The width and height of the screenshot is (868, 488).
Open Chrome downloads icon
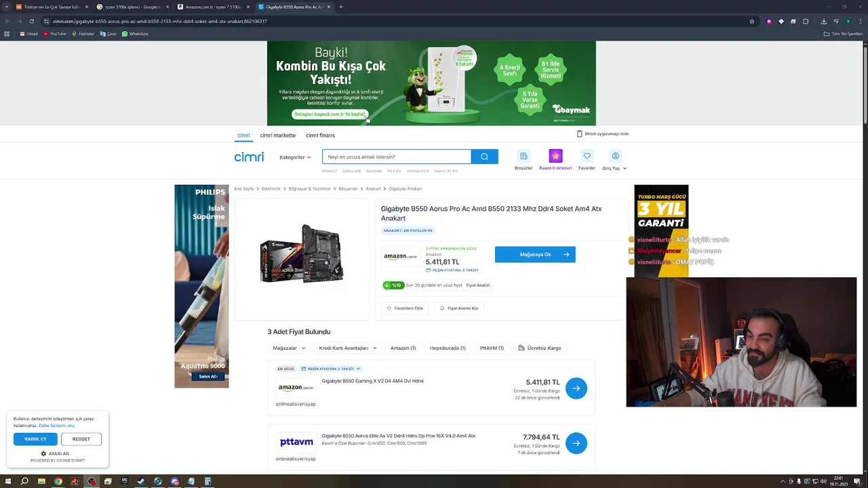(x=824, y=21)
